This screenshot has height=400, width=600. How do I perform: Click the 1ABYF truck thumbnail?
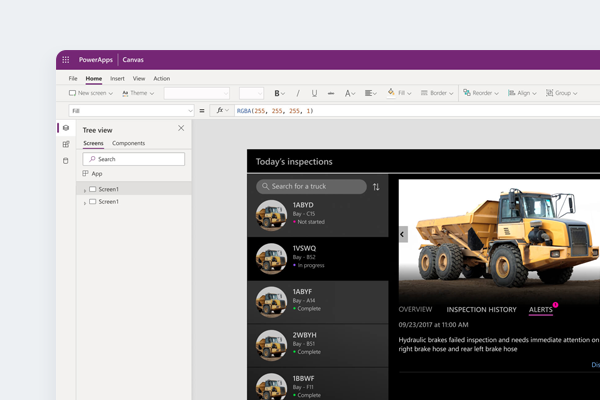(x=271, y=302)
